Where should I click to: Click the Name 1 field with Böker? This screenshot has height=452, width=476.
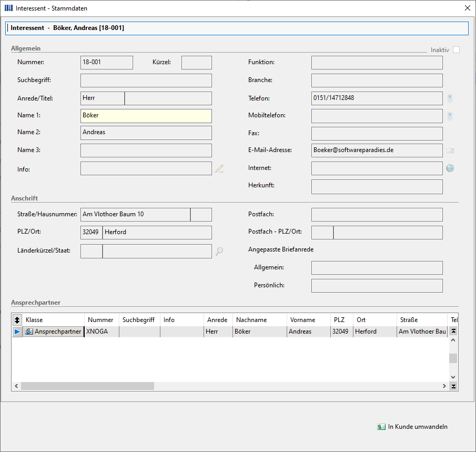tap(146, 116)
